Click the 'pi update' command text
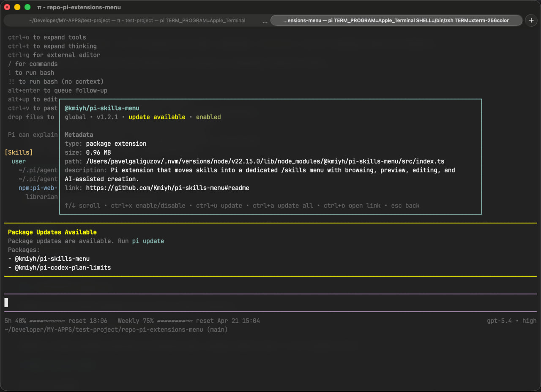Viewport: 541px width, 392px height. click(x=148, y=241)
